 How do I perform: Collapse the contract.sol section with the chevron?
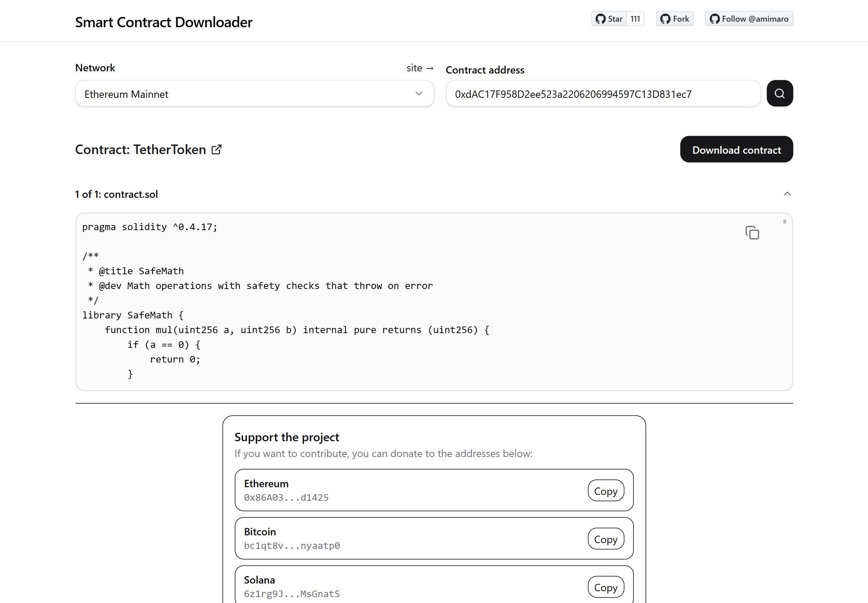click(787, 193)
